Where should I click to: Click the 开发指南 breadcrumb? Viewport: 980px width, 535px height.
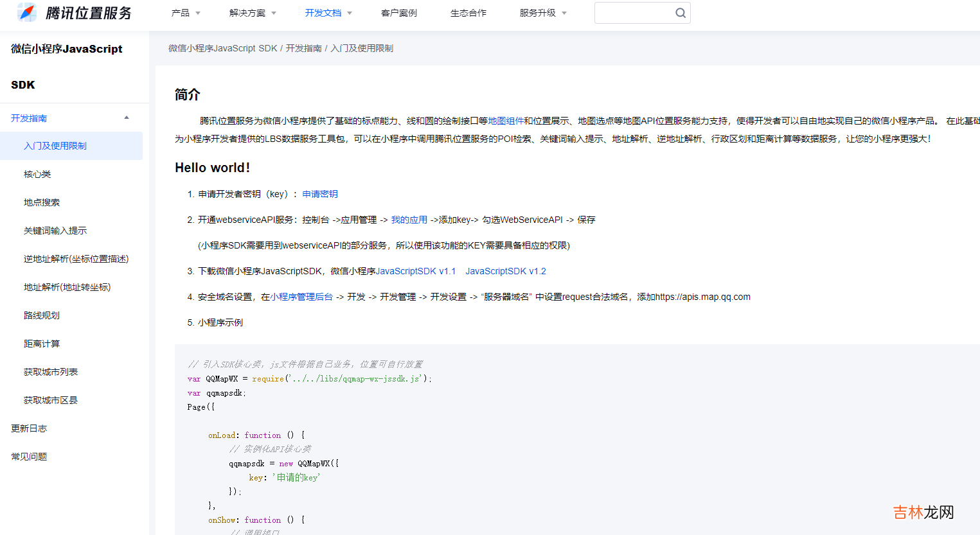click(303, 48)
